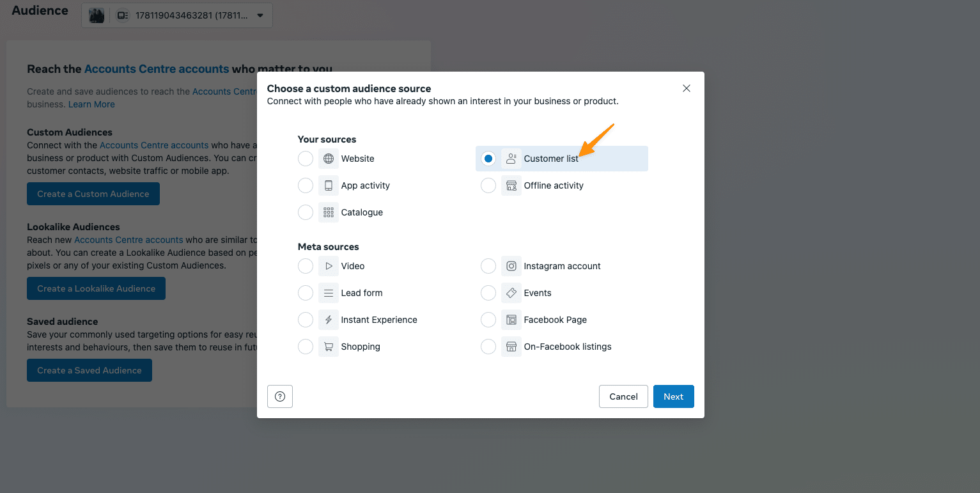Click the App activity phone icon

[329, 185]
